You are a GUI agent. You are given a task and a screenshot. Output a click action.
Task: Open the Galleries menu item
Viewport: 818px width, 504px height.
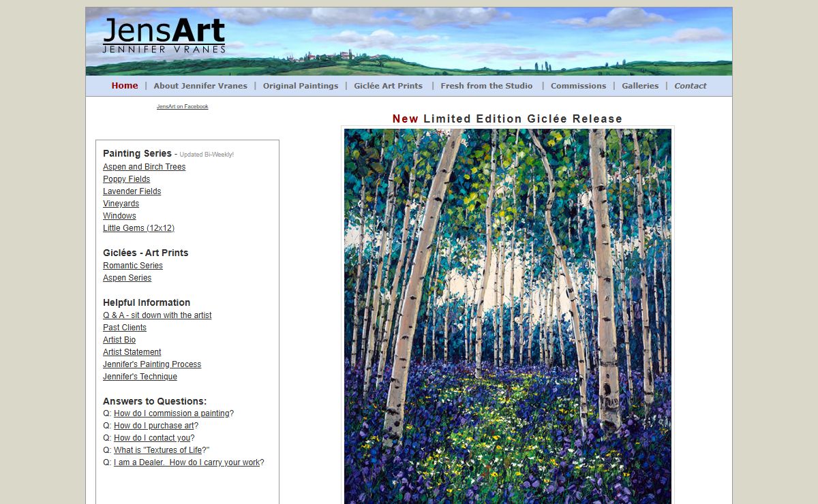tap(640, 86)
